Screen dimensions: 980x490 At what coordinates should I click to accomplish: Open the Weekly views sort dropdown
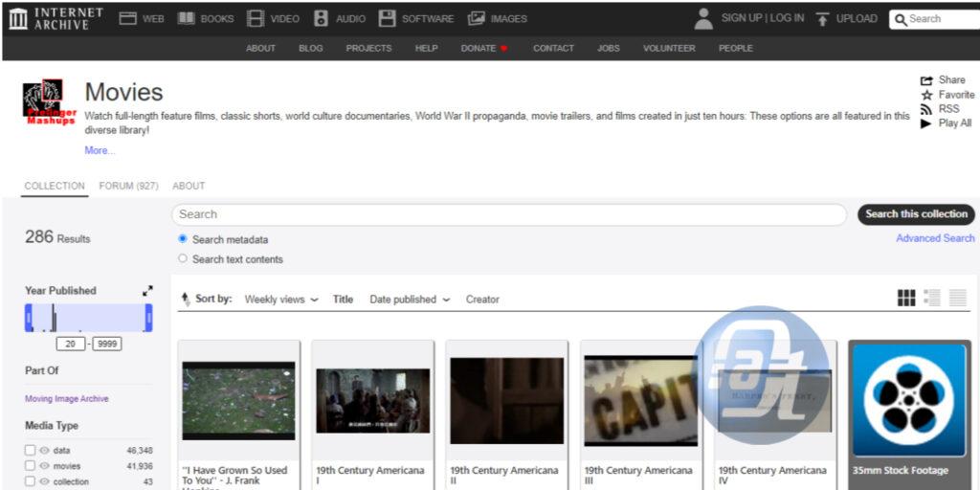pos(281,300)
